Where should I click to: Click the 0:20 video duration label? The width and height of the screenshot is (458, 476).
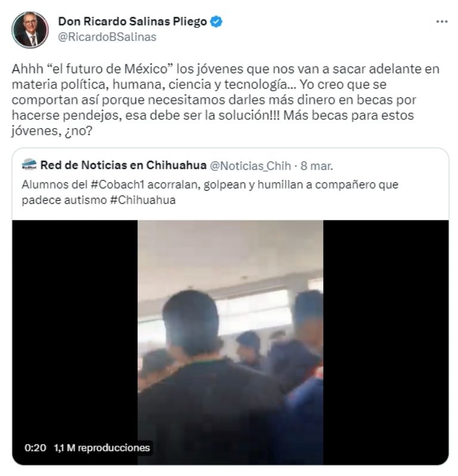click(35, 448)
